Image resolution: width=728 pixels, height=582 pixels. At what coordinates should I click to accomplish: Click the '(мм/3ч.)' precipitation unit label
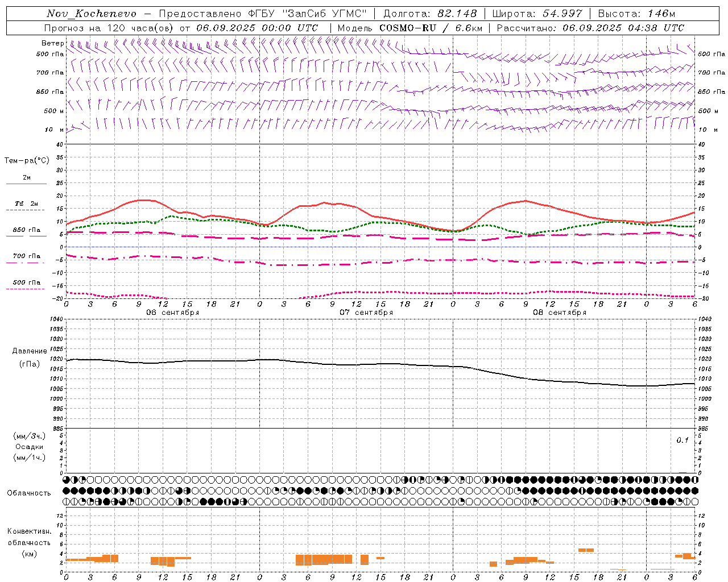29,436
